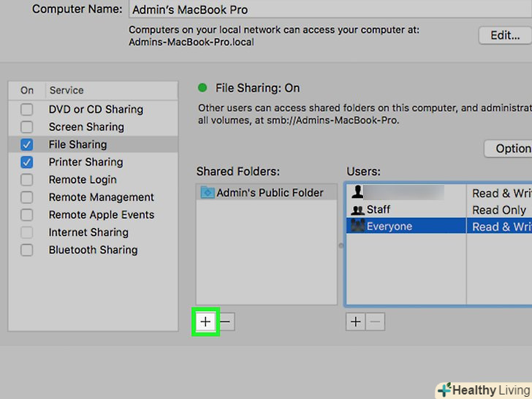
Task: Click the Staff group icon
Action: [357, 210]
